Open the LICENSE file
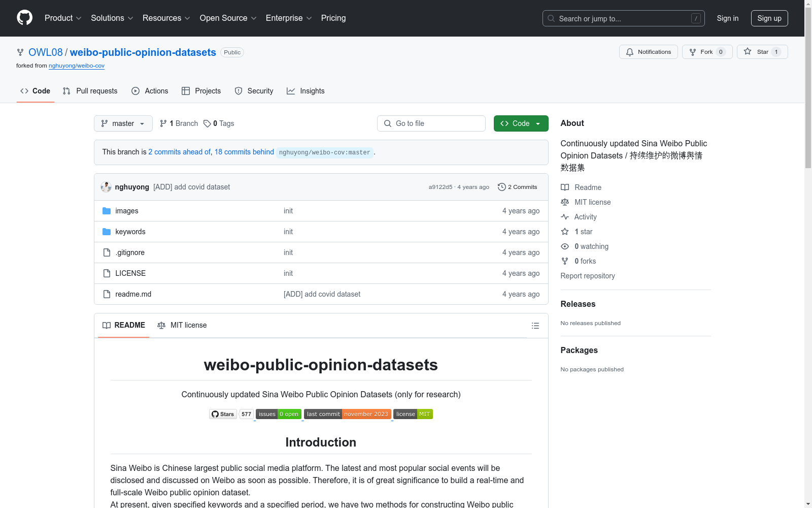The image size is (812, 508). pos(130,273)
